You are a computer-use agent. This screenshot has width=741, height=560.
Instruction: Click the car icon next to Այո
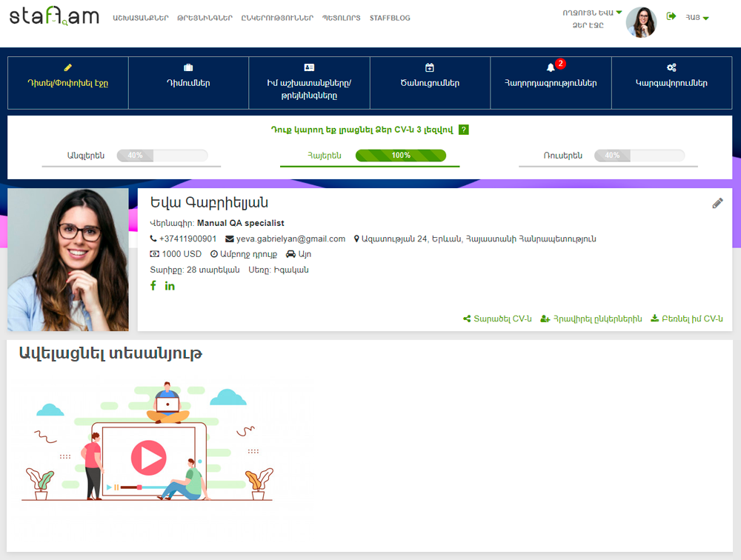click(x=290, y=254)
